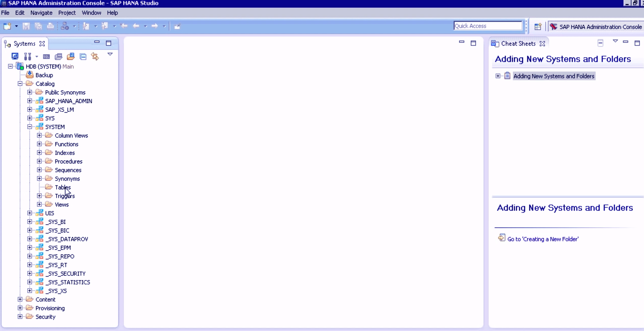644x331 pixels.
Task: Select the System Monitor icon
Action: point(15,56)
